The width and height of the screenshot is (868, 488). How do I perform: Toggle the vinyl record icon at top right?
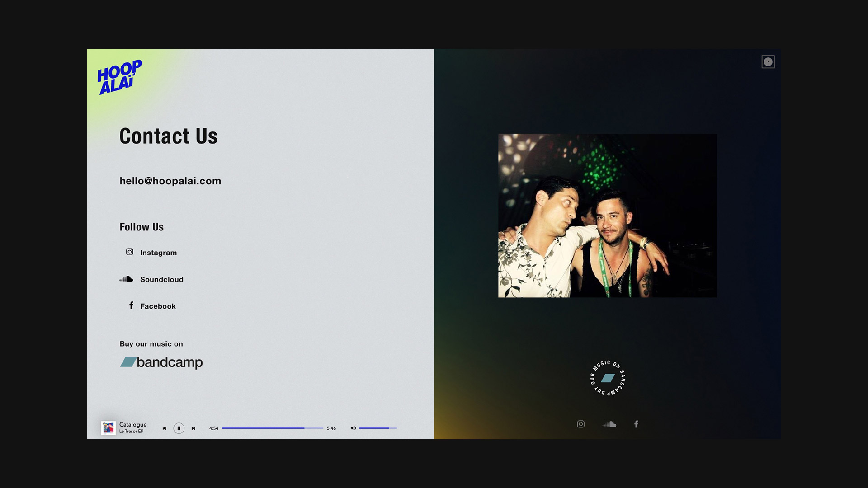click(x=768, y=62)
